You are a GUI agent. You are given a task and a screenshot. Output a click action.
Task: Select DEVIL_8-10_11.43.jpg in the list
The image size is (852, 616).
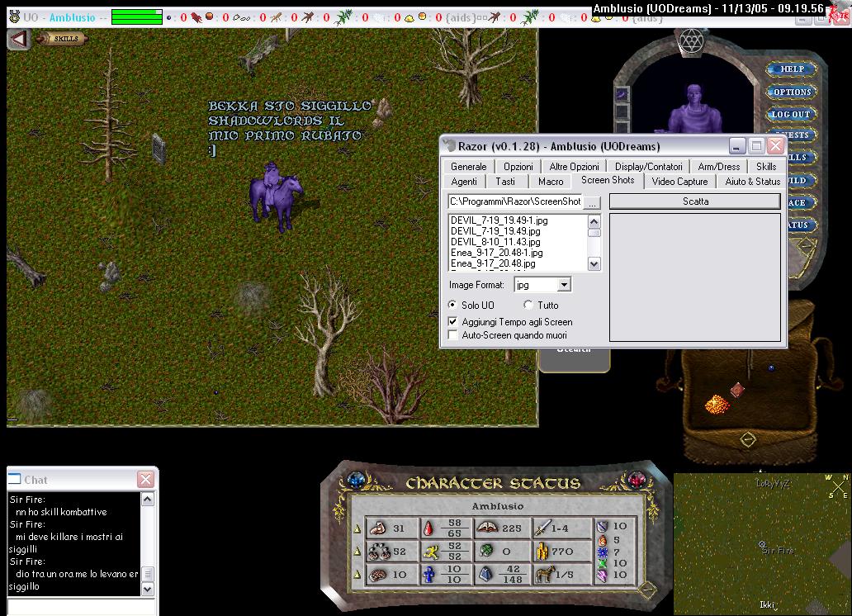coord(495,242)
